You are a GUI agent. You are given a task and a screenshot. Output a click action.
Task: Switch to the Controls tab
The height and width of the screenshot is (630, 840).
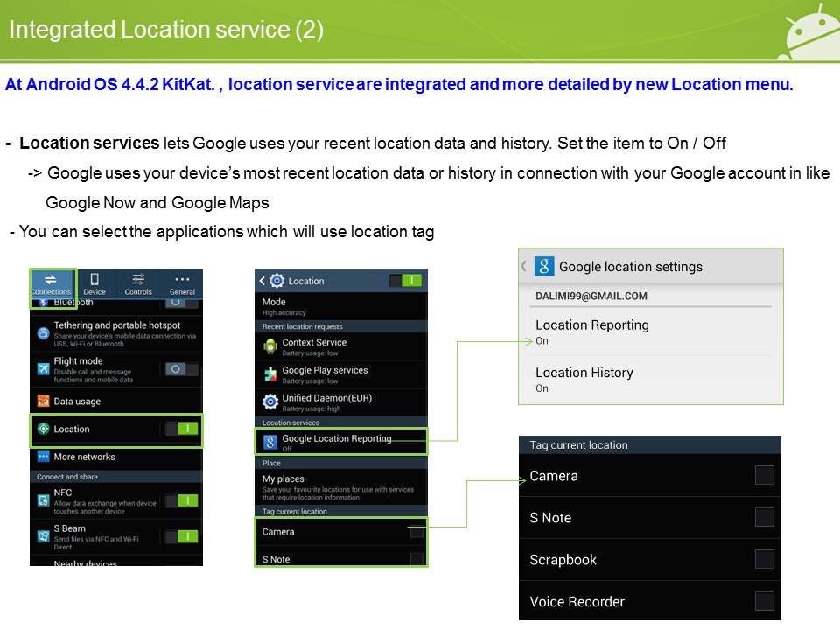click(138, 284)
